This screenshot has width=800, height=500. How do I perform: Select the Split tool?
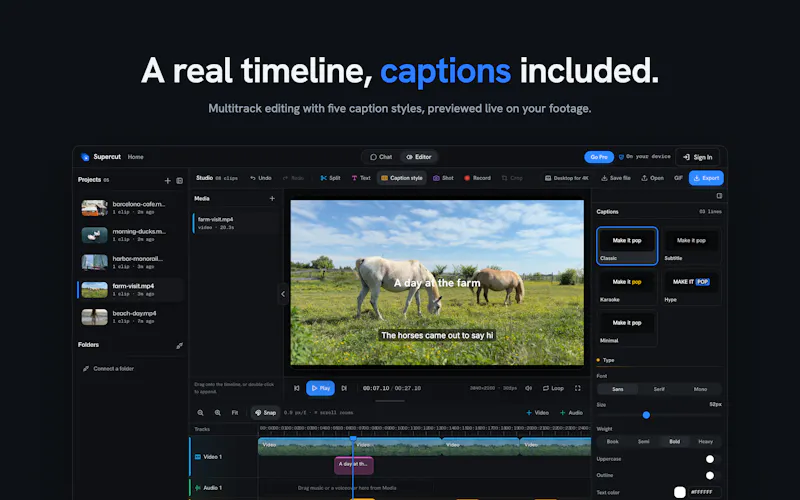point(330,178)
